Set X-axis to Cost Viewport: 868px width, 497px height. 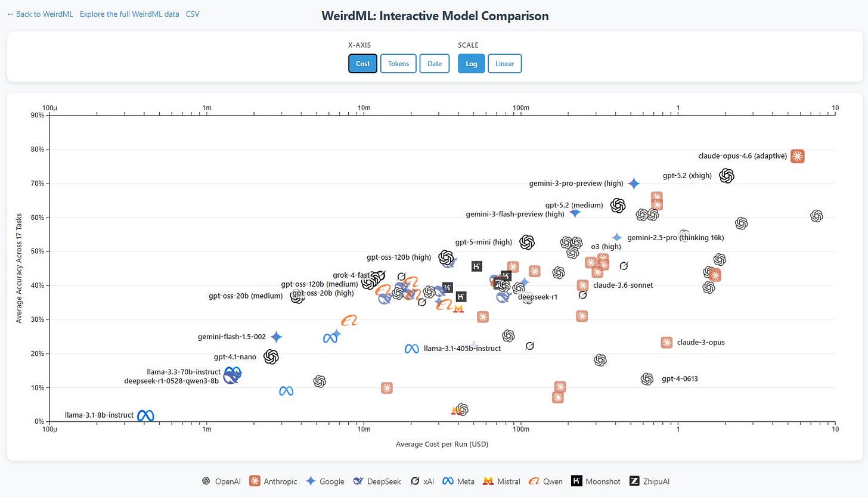pyautogui.click(x=362, y=64)
